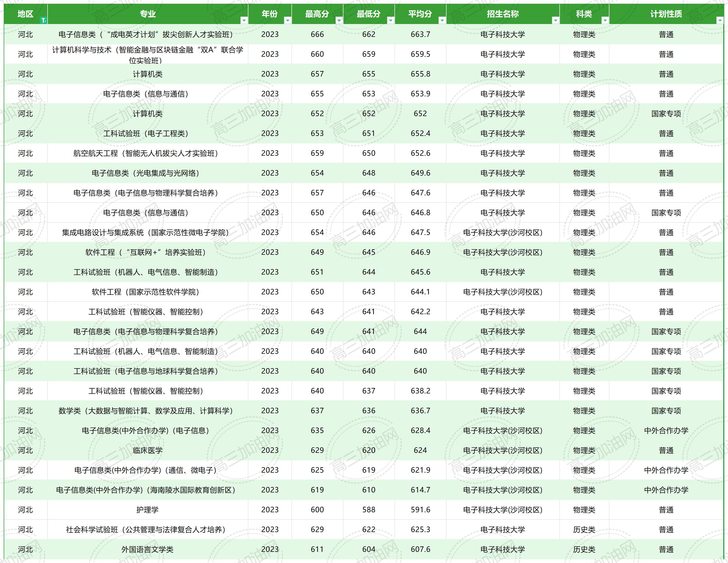Select the 通信、微电子 joint program cell

point(148,470)
